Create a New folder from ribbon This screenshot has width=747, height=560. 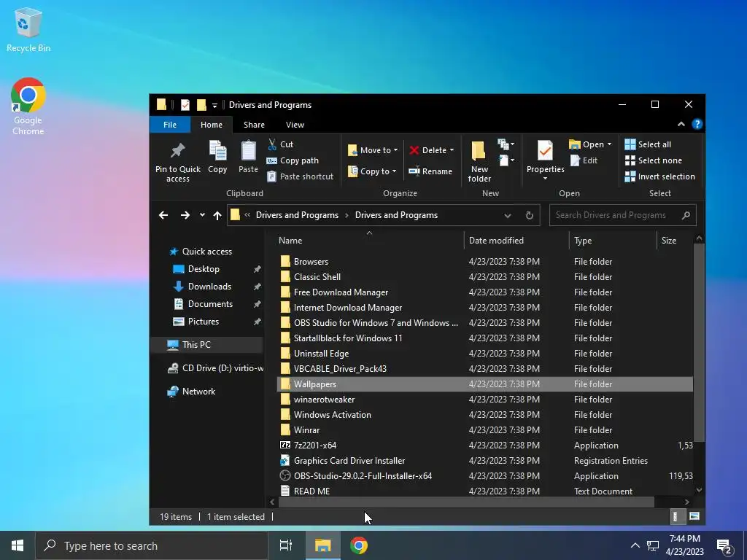pos(479,162)
